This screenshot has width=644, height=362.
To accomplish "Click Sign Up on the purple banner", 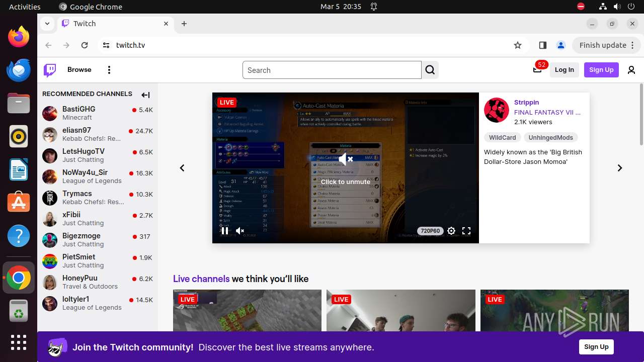I will tap(596, 347).
